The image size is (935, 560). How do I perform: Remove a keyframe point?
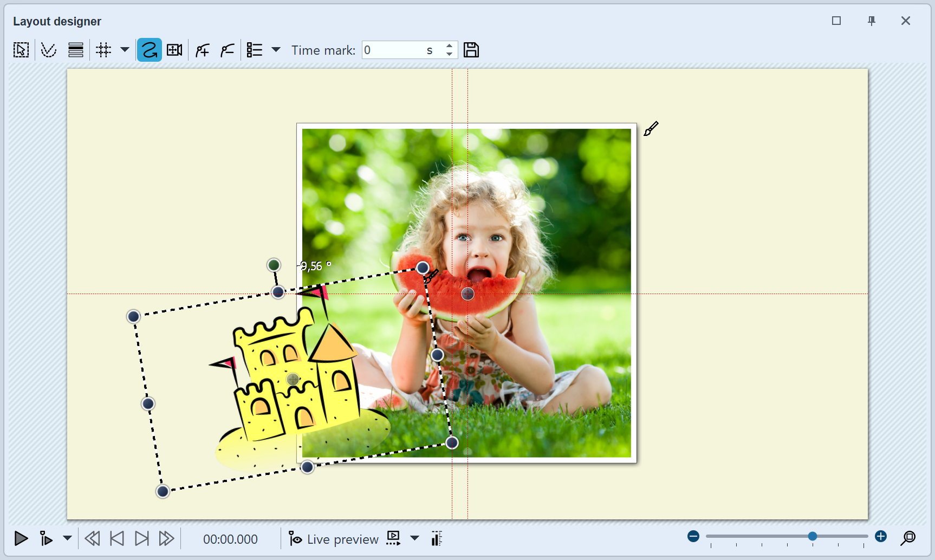227,49
